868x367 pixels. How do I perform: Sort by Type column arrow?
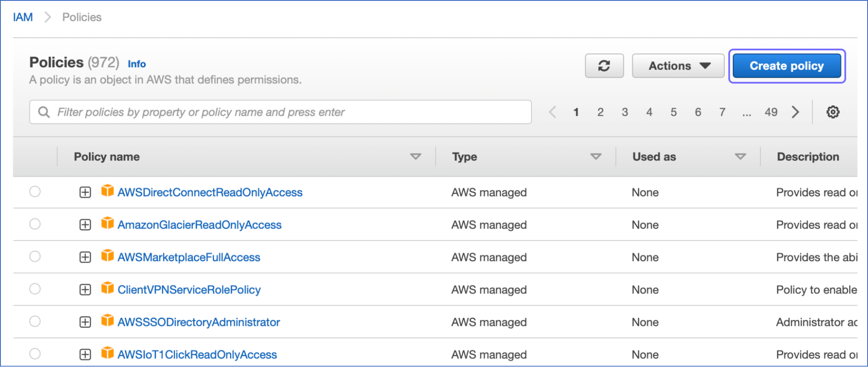[596, 157]
